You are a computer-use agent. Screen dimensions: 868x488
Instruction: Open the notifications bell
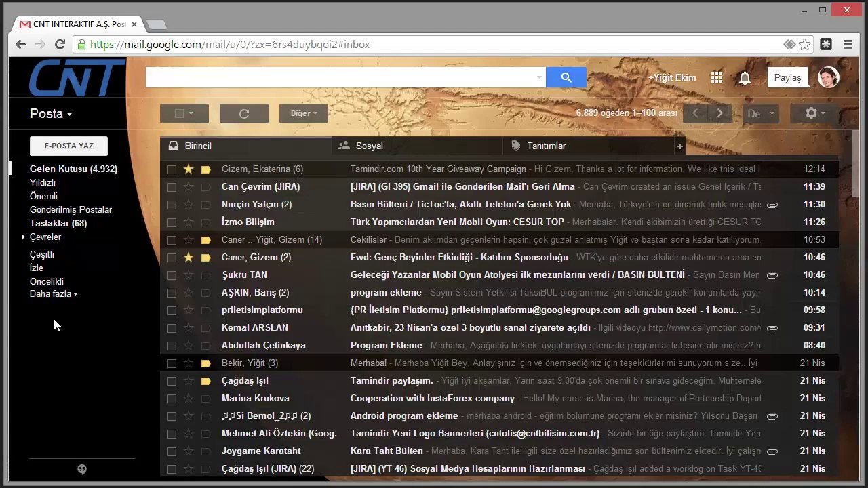745,77
